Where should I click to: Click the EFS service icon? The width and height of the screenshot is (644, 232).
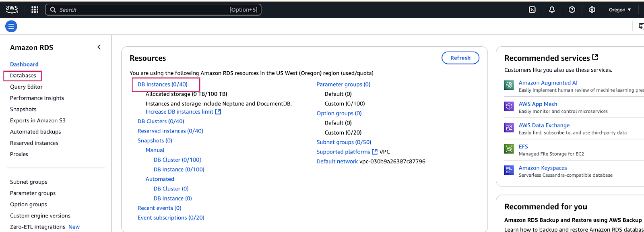509,149
